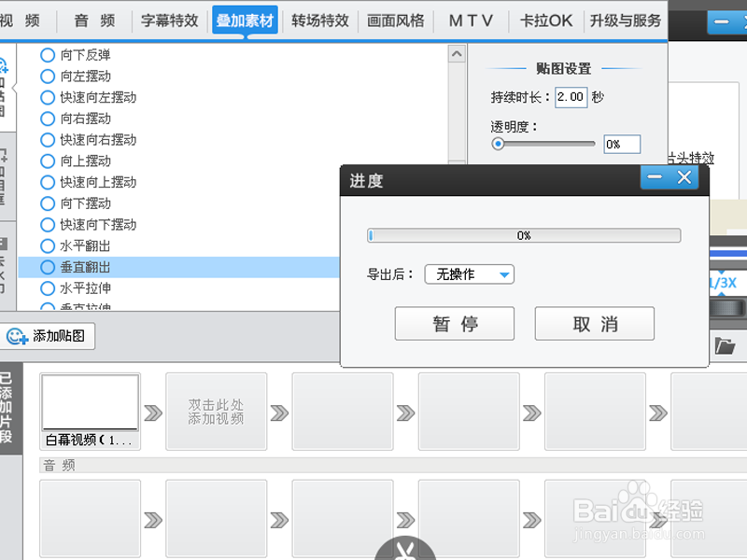Click the 透明度 0% input field

[x=622, y=145]
